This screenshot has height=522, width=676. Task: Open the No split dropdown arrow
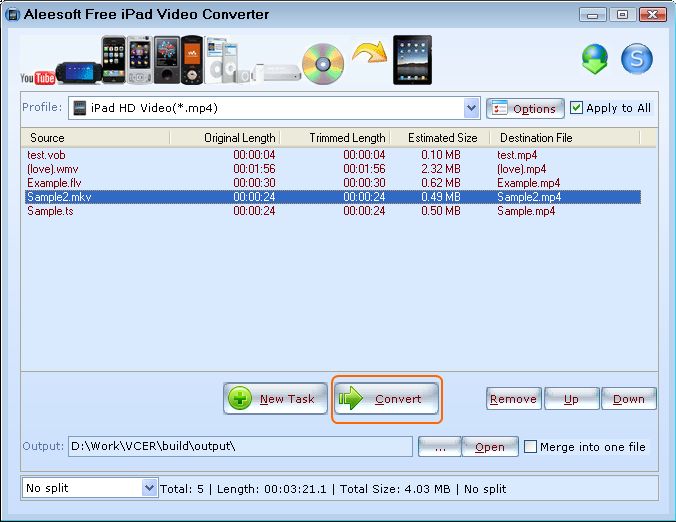point(149,488)
